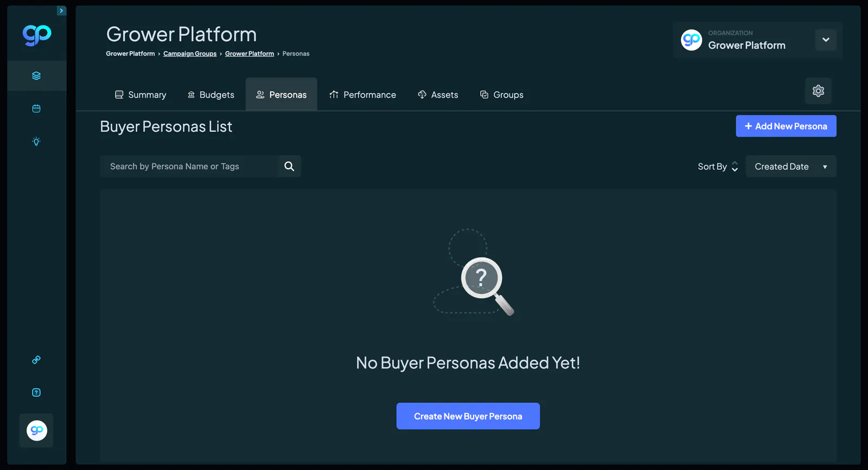Follow the Campaign Groups breadcrumb link
This screenshot has width=868, height=470.
coord(190,54)
